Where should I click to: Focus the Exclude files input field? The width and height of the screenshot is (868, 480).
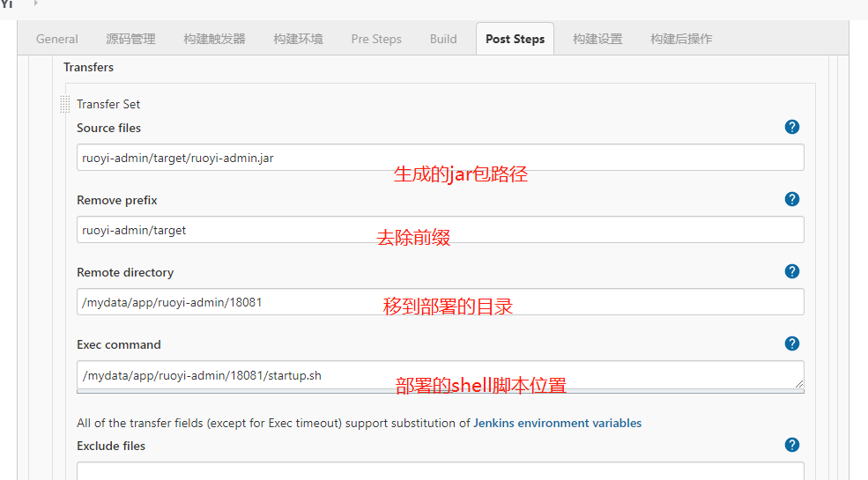[x=440, y=471]
